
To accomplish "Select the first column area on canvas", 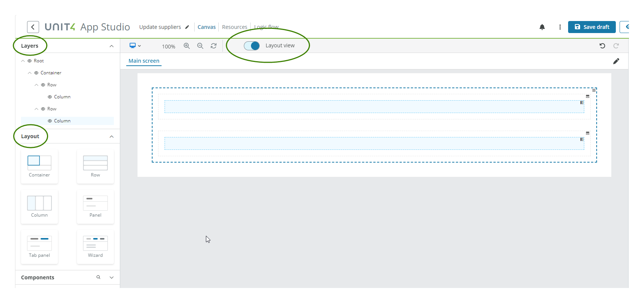I will [374, 107].
